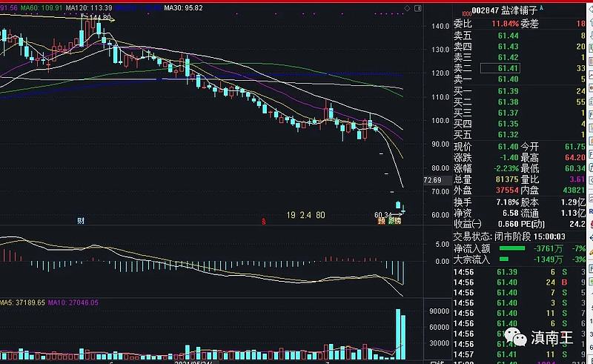Select the 买三 price 61.37
593x364 pixels.
coord(508,113)
